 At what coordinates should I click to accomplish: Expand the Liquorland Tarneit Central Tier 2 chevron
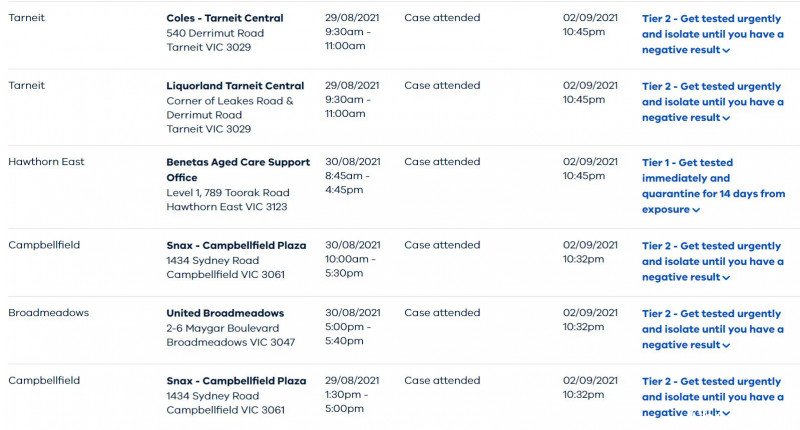(726, 118)
